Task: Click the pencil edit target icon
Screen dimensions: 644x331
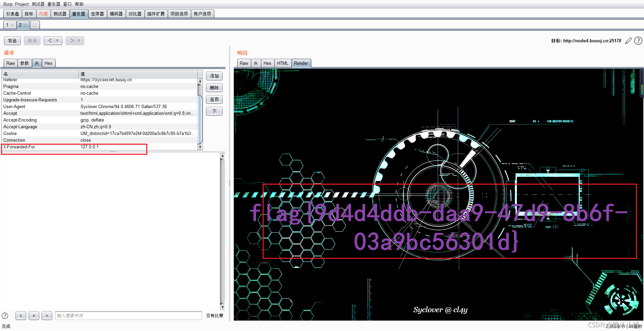Action: point(629,41)
